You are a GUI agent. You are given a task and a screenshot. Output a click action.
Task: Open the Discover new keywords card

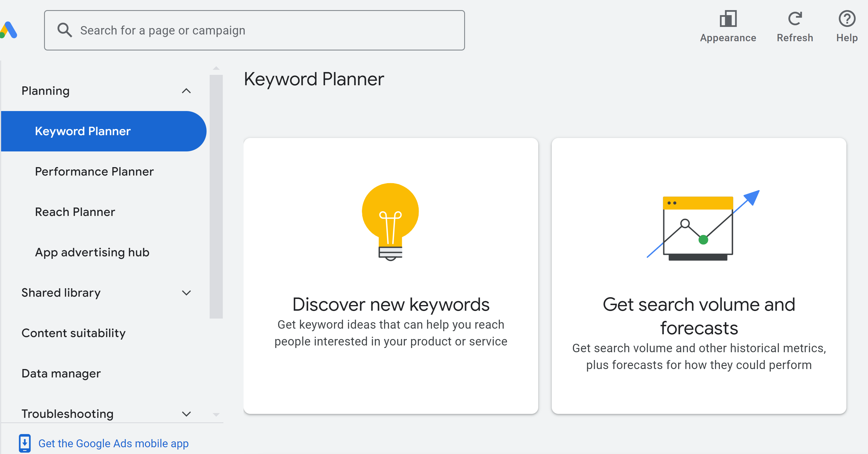(x=391, y=305)
